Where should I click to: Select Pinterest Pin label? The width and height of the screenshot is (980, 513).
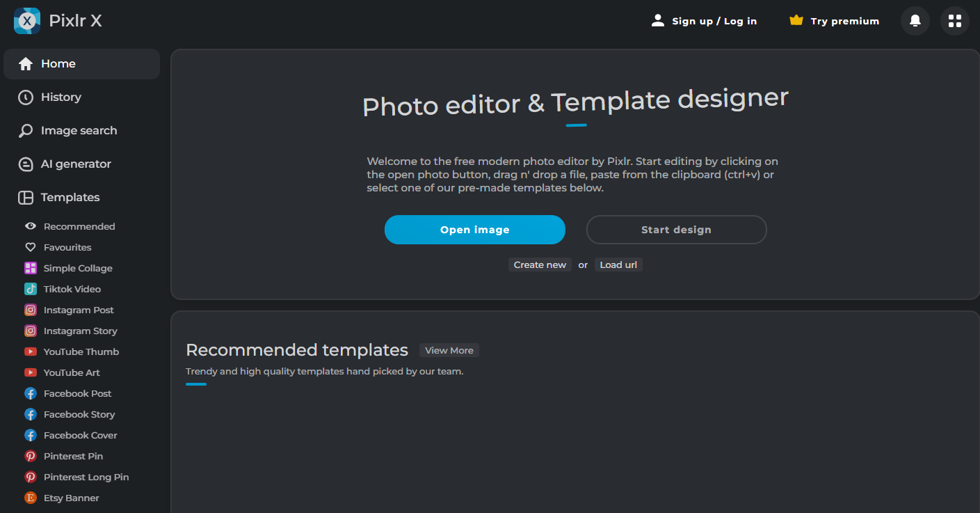click(73, 456)
